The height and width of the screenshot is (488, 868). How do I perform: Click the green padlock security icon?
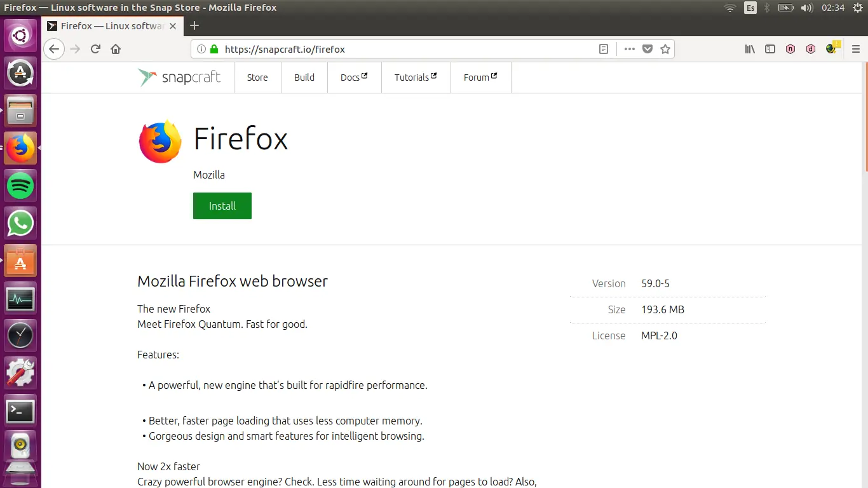(x=214, y=49)
